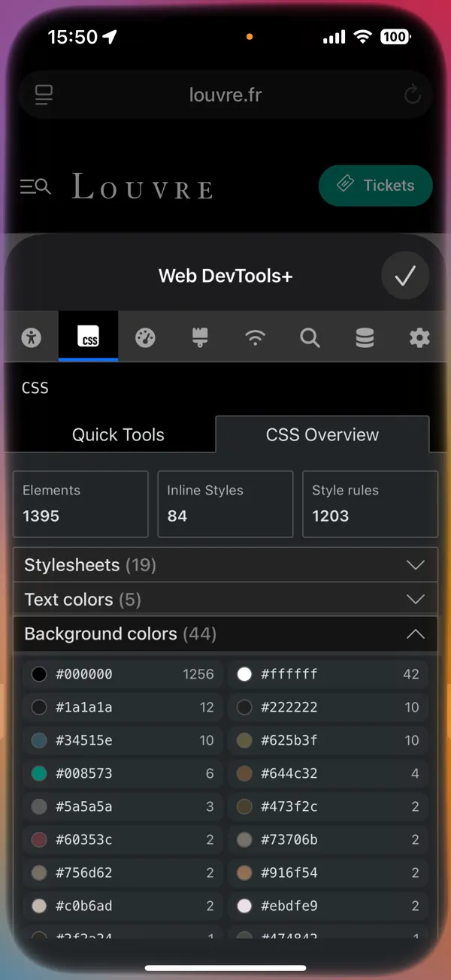Tap the Tickets button
This screenshot has height=980, width=451.
pyautogui.click(x=376, y=186)
